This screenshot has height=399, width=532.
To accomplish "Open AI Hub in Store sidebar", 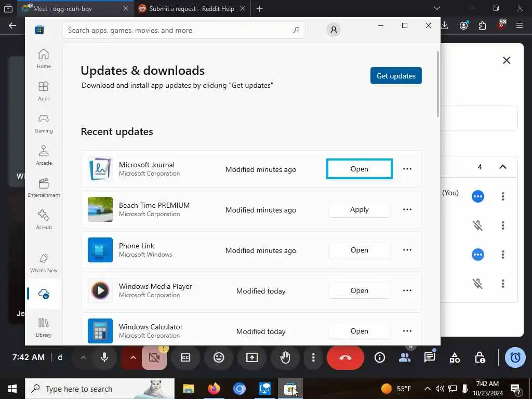I will [44, 220].
